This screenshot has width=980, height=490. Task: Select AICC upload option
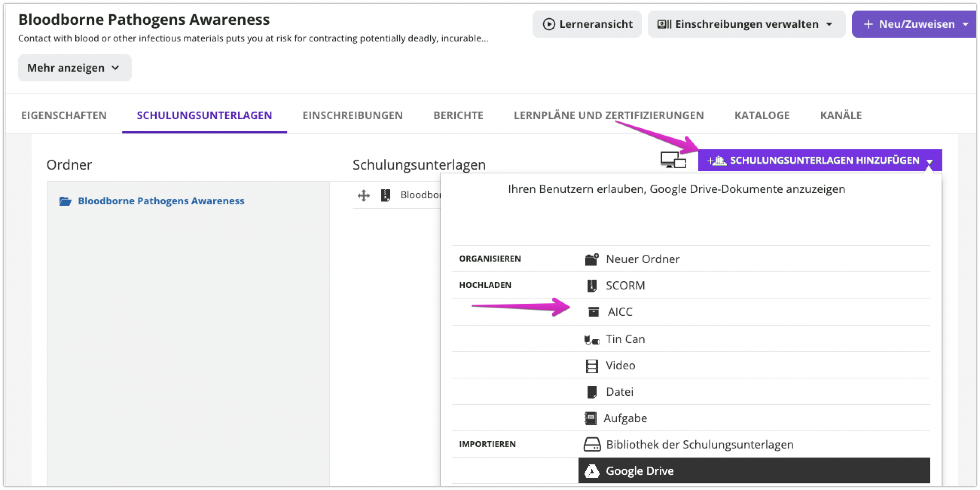754,312
